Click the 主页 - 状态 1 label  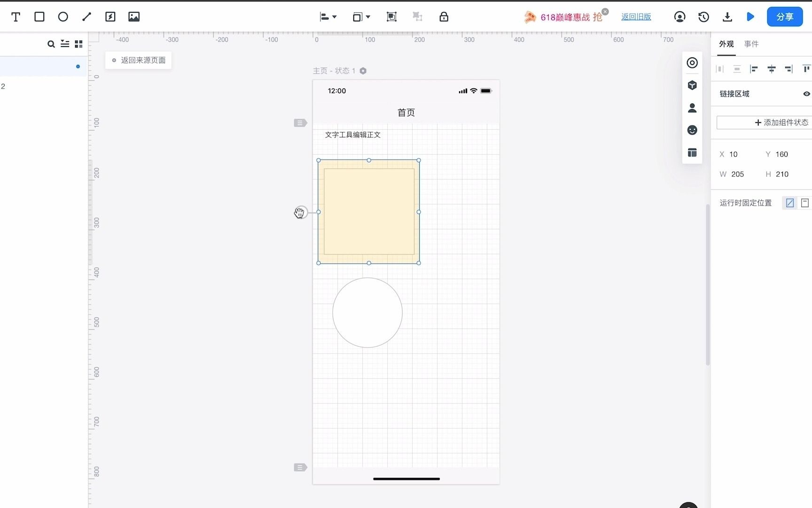pyautogui.click(x=334, y=71)
